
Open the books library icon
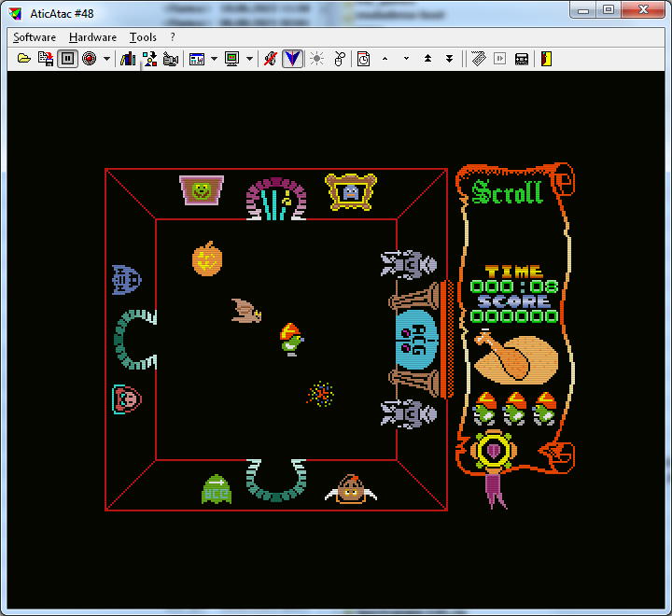click(x=128, y=59)
